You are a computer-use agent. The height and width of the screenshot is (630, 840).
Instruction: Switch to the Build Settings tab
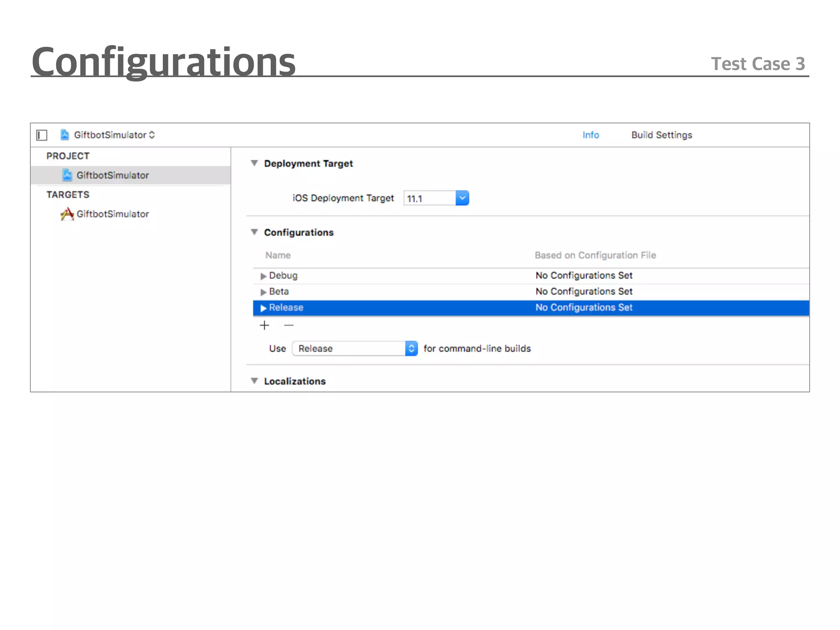(x=661, y=135)
